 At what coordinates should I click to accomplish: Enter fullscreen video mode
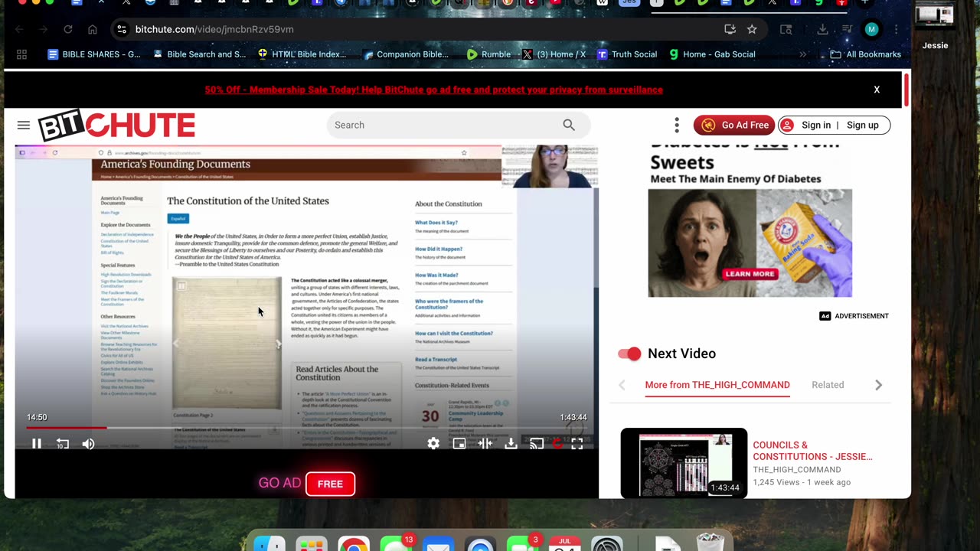click(x=577, y=444)
